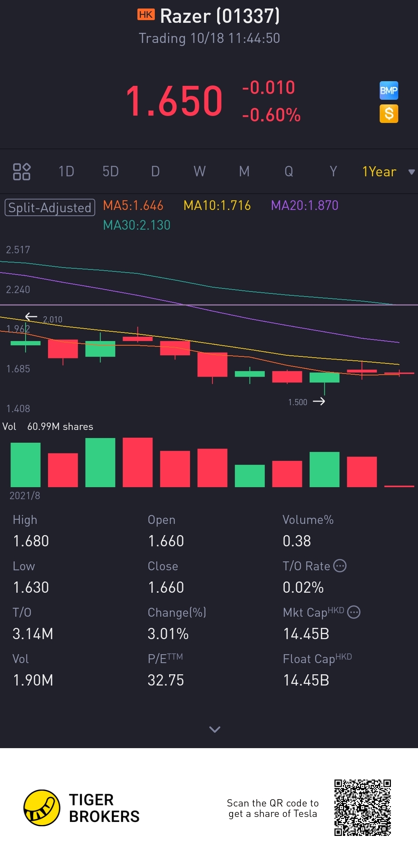Tap the T/O value 3.14M
The width and height of the screenshot is (418, 868).
coord(33,634)
